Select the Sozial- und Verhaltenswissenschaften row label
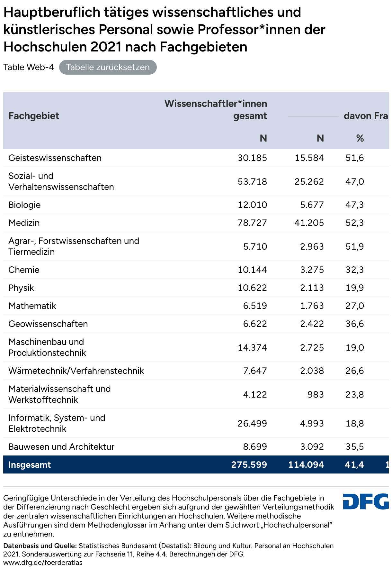This screenshot has width=392, height=570. pos(61,181)
